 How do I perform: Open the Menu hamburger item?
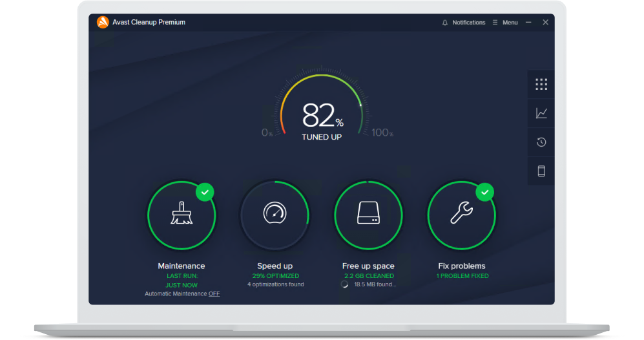[x=505, y=23]
